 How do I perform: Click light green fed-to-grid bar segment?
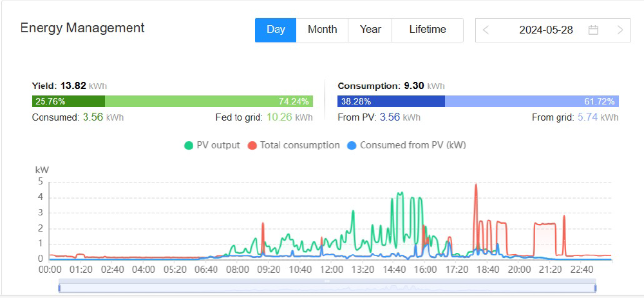tap(209, 101)
